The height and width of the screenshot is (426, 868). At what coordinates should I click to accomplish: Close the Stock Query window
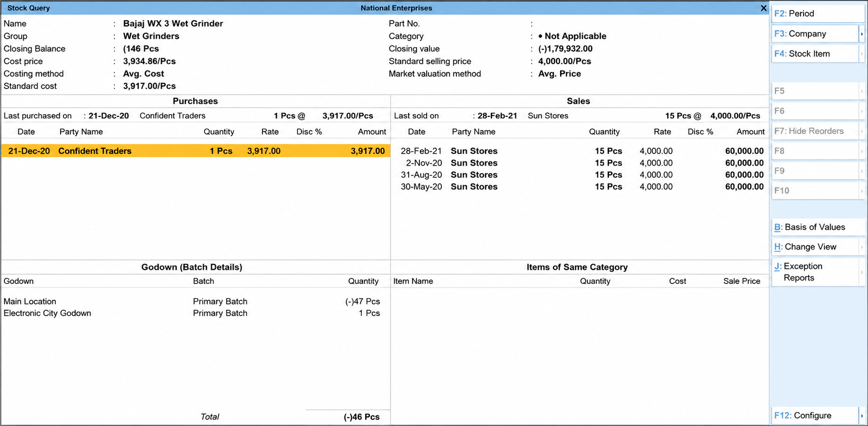pos(763,8)
